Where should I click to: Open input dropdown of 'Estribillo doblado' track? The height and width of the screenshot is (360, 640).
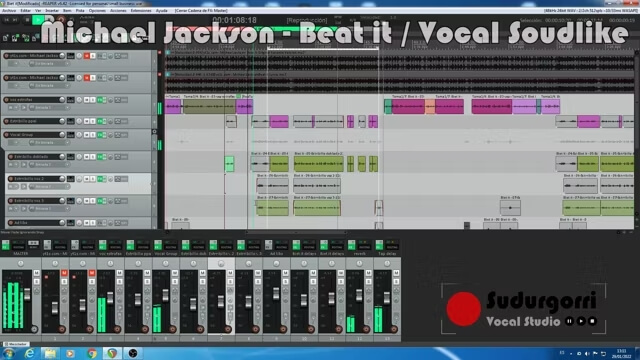tap(49, 164)
